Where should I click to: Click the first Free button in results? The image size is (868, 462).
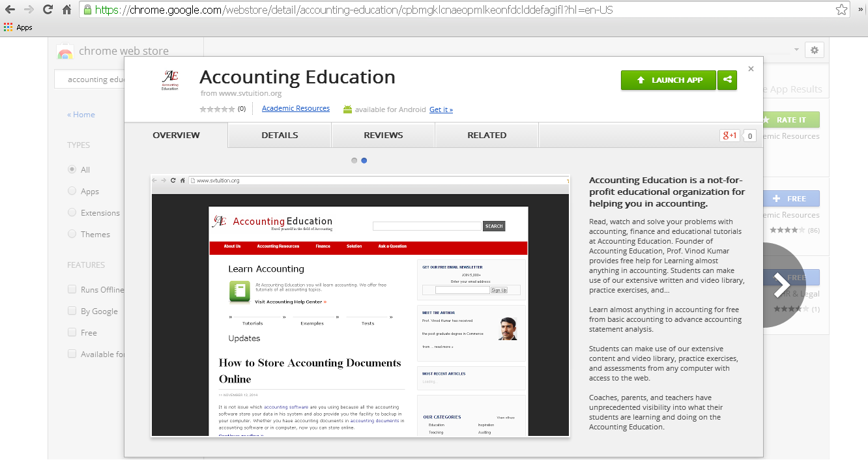791,199
